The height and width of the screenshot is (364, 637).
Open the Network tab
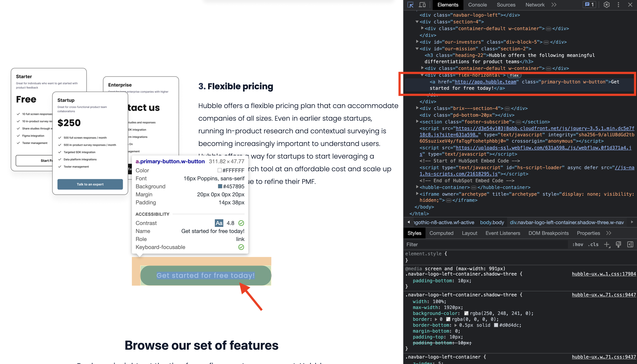coord(535,5)
